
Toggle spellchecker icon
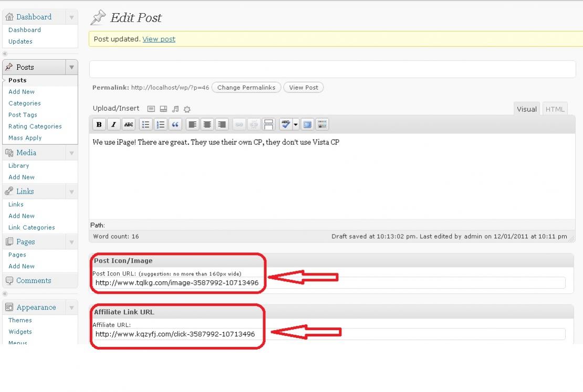[285, 124]
